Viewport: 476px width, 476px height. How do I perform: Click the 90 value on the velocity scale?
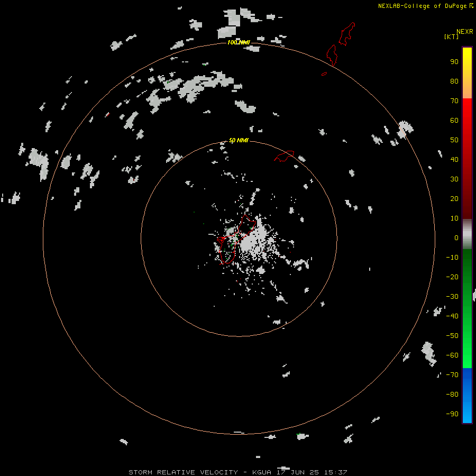(454, 62)
